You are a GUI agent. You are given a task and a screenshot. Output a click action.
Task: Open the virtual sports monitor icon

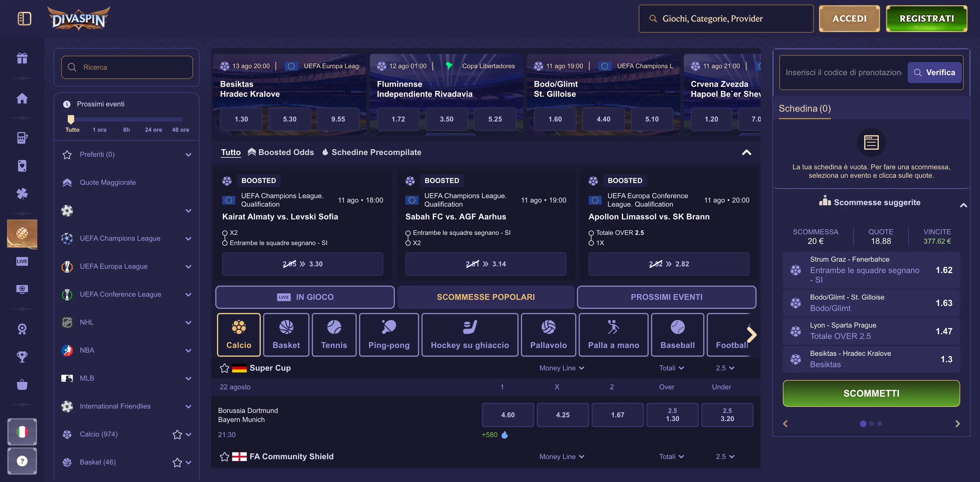22,289
